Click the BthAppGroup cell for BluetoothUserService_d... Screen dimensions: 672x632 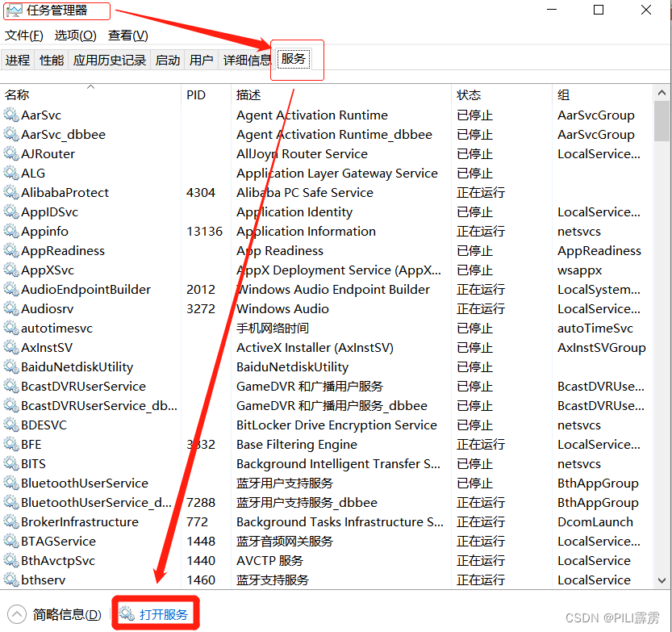pyautogui.click(x=598, y=503)
